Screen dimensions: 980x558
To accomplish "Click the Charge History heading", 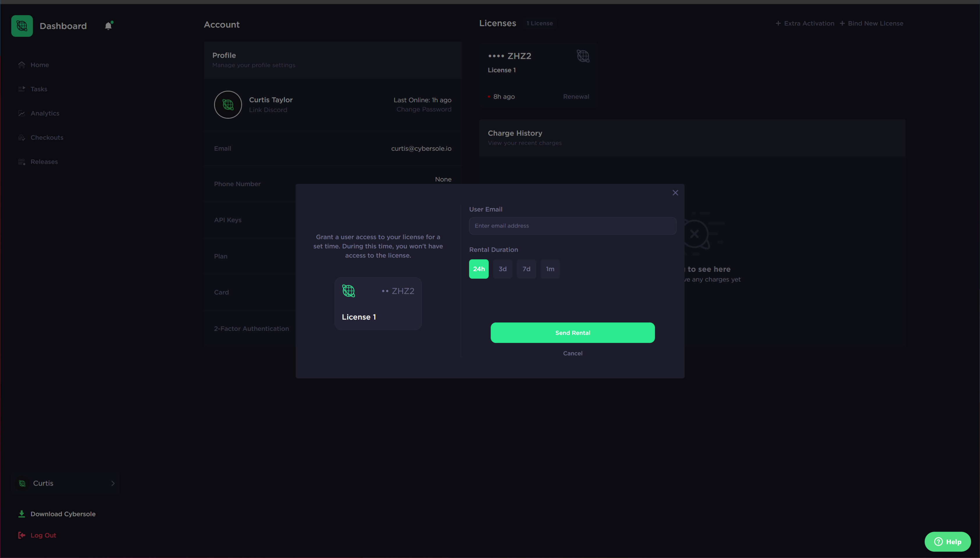I will click(515, 133).
